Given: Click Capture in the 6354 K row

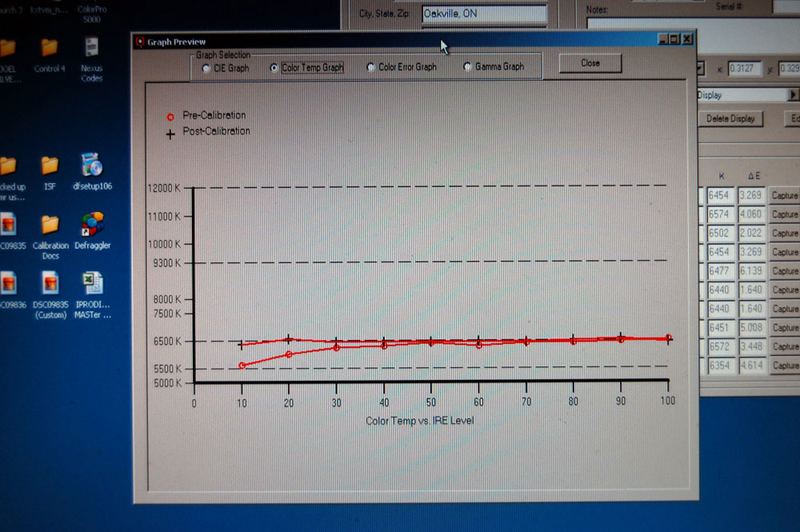Looking at the screenshot, I should point(784,366).
